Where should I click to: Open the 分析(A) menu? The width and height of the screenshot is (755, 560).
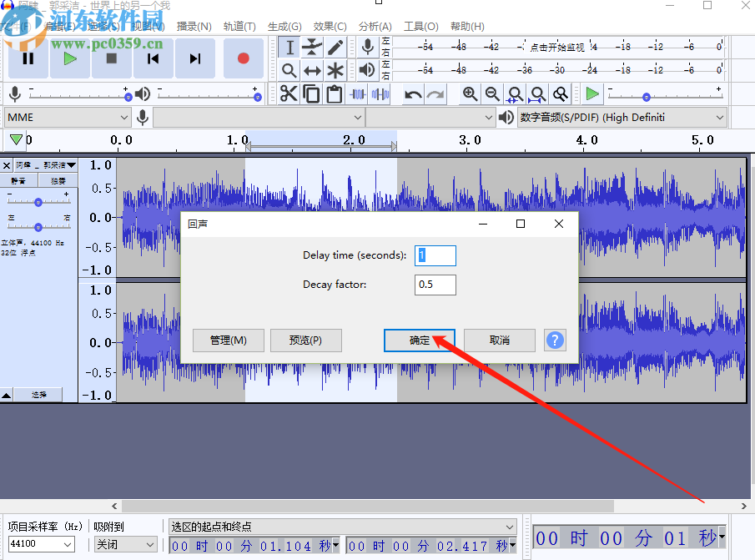375,27
